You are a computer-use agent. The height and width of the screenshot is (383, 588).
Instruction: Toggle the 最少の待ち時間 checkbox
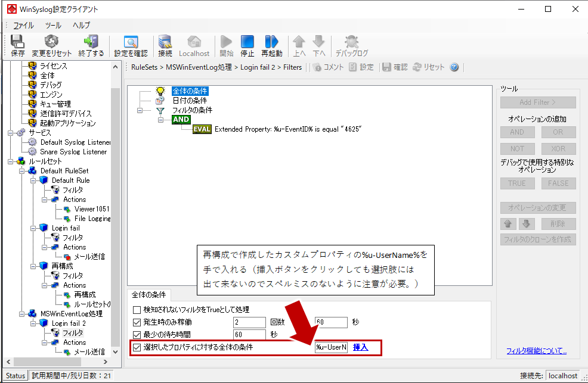[137, 335]
